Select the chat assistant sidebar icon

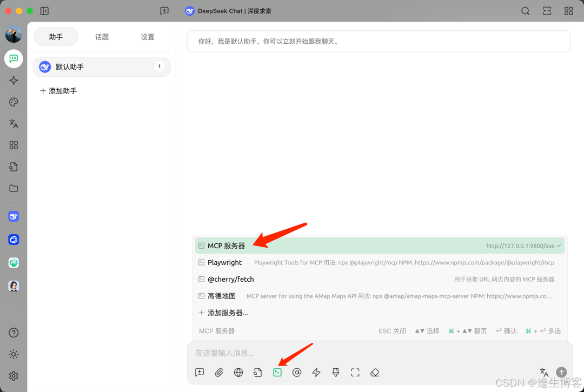(14, 59)
